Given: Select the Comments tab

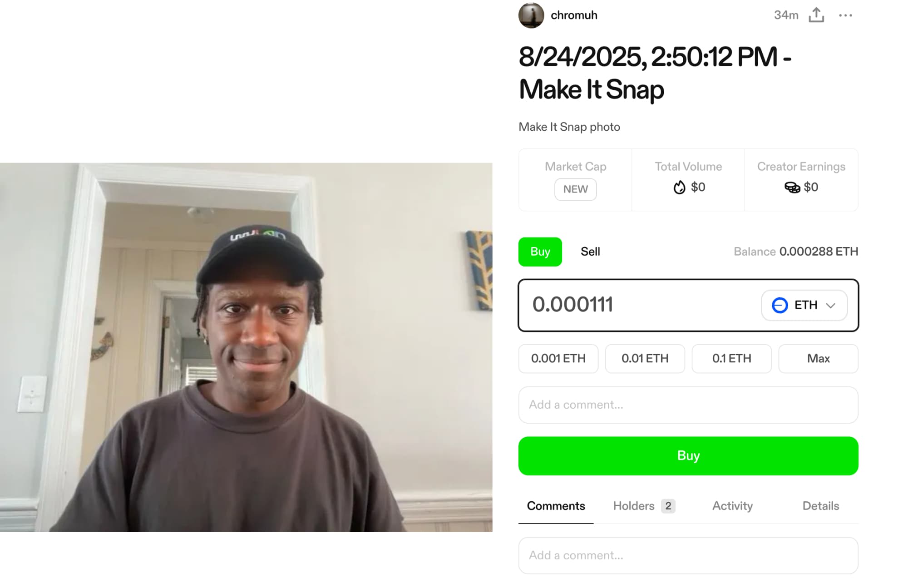Looking at the screenshot, I should click(x=556, y=506).
